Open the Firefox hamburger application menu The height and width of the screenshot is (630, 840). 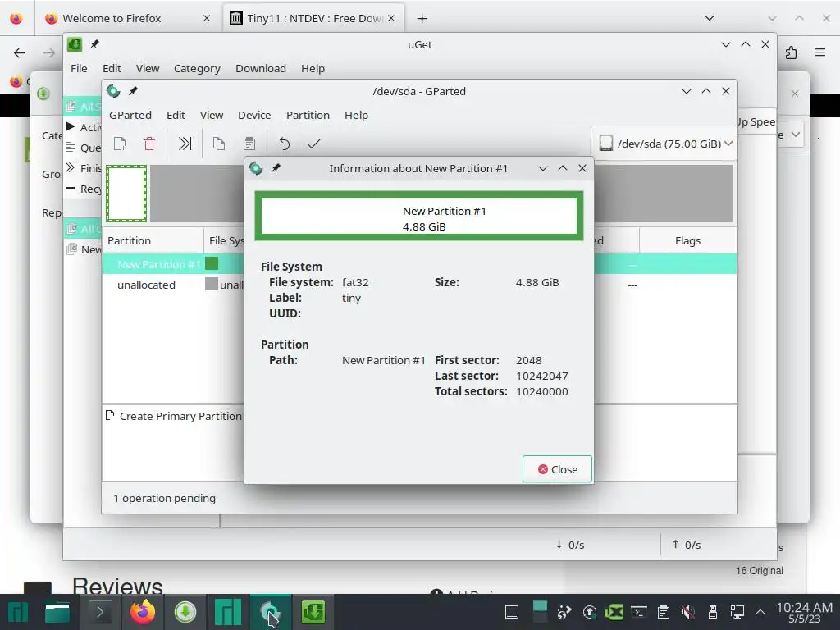(x=820, y=52)
